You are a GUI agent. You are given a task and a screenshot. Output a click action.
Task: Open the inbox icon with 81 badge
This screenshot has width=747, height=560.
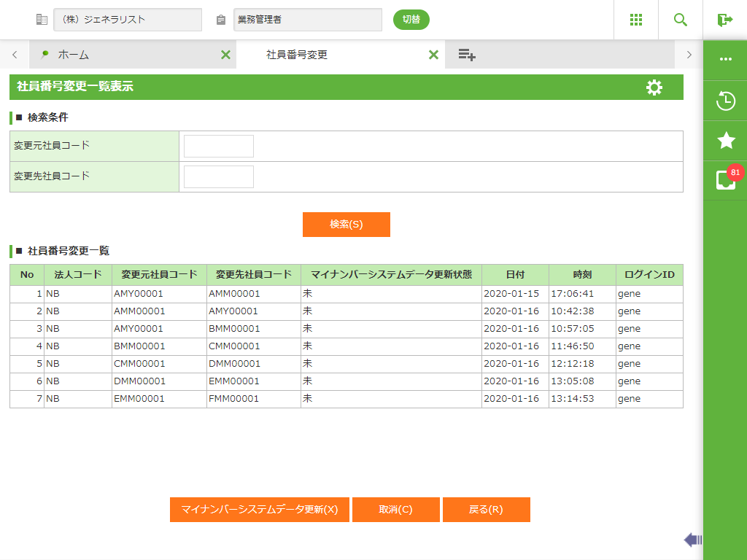[725, 180]
